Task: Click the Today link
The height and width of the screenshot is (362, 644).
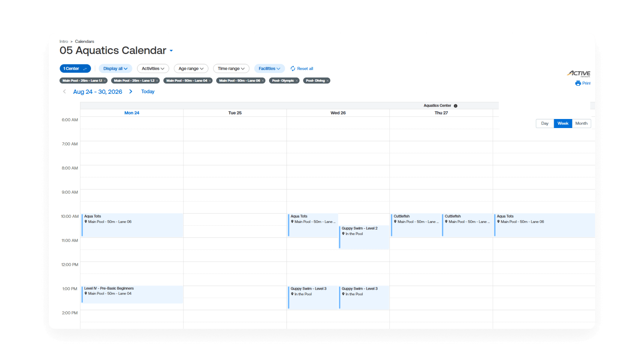Action: [x=148, y=92]
